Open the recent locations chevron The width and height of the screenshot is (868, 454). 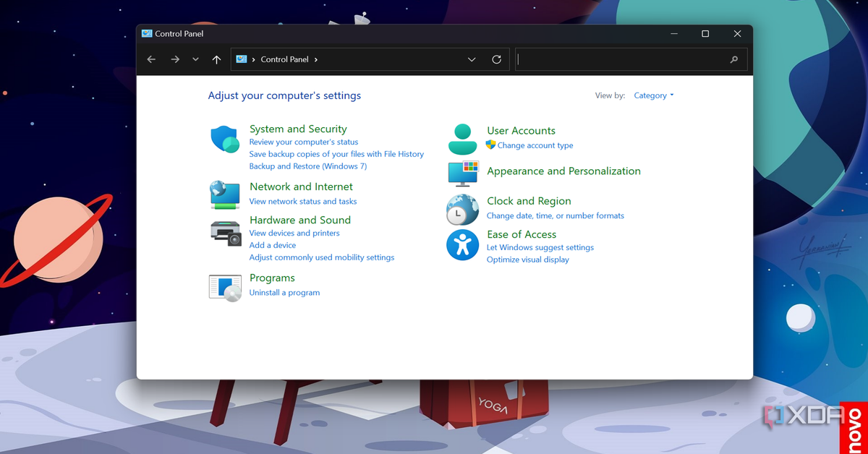pos(195,59)
